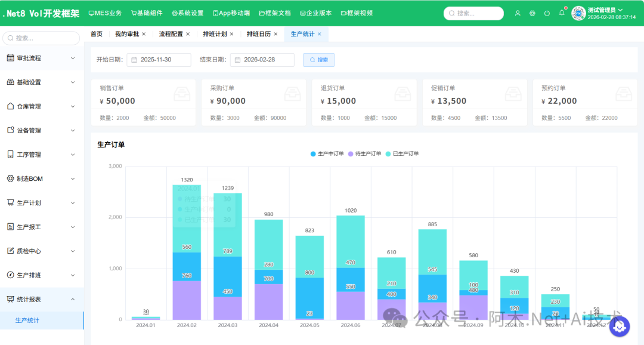Click the reservation order card inbox icon
Viewport: 644px width, 345px height.
click(624, 94)
